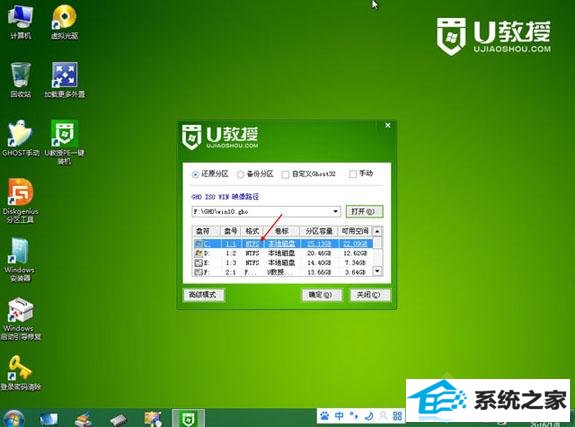Viewport: 575px width, 427px height.
Task: Open the 虚拟光驱 virtual drive icon
Action: 65,21
